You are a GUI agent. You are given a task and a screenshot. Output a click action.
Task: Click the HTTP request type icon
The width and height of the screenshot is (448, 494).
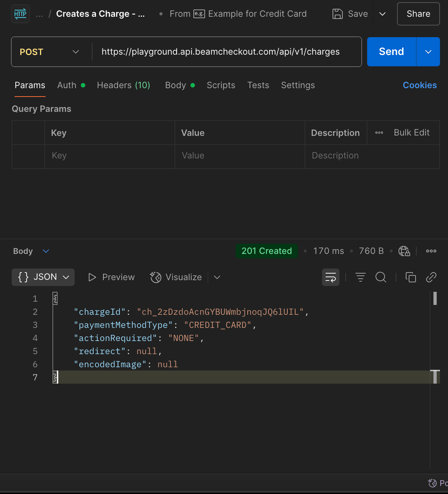pyautogui.click(x=20, y=14)
